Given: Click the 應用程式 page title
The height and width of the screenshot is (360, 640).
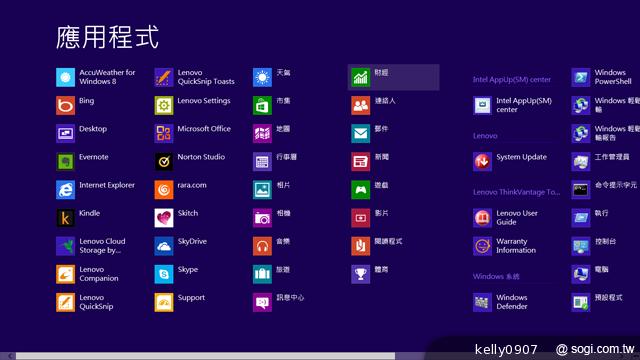Looking at the screenshot, I should pos(107,37).
